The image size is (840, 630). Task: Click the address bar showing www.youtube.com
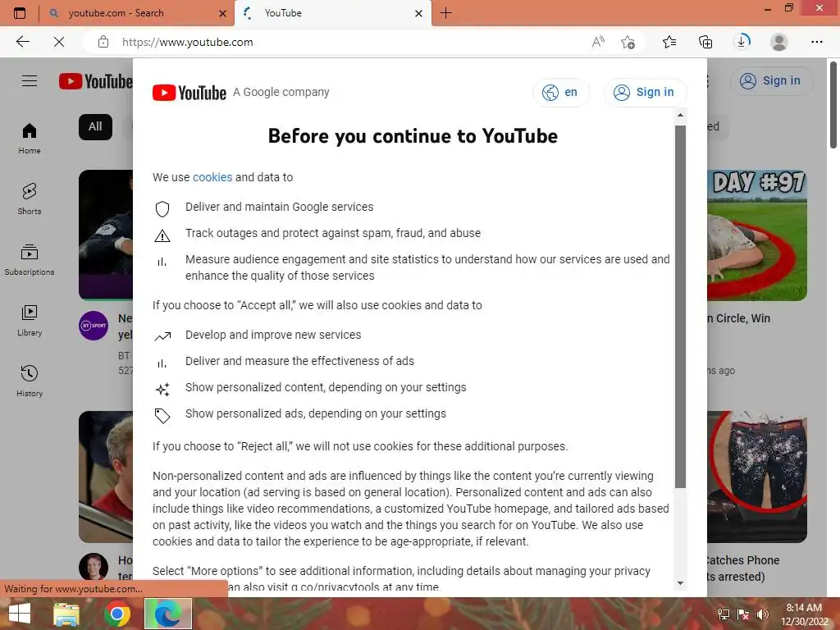pos(343,43)
